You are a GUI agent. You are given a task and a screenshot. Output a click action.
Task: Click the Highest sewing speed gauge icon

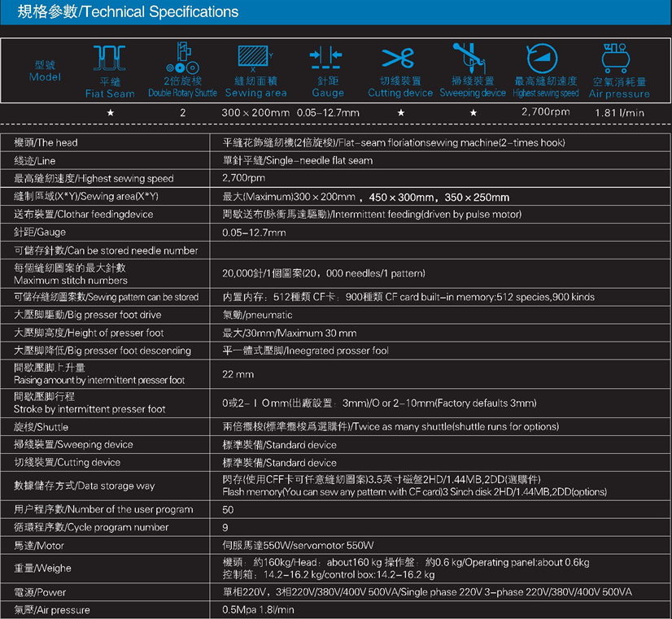pyautogui.click(x=542, y=59)
